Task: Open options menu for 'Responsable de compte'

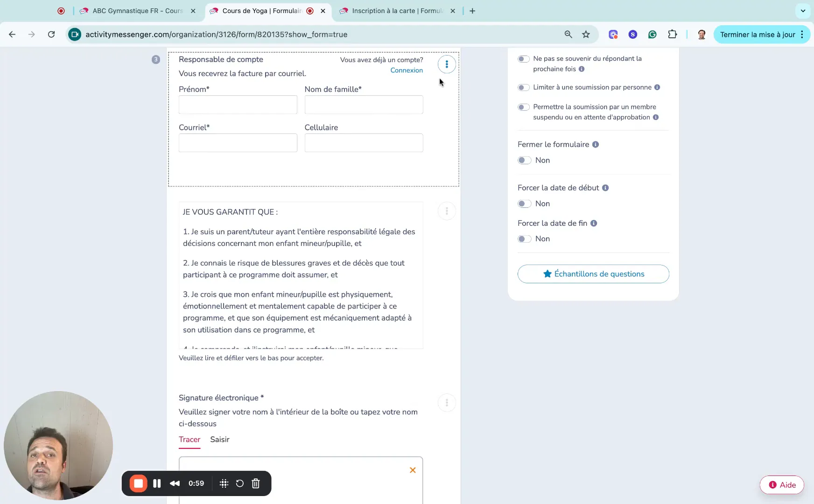Action: click(447, 64)
